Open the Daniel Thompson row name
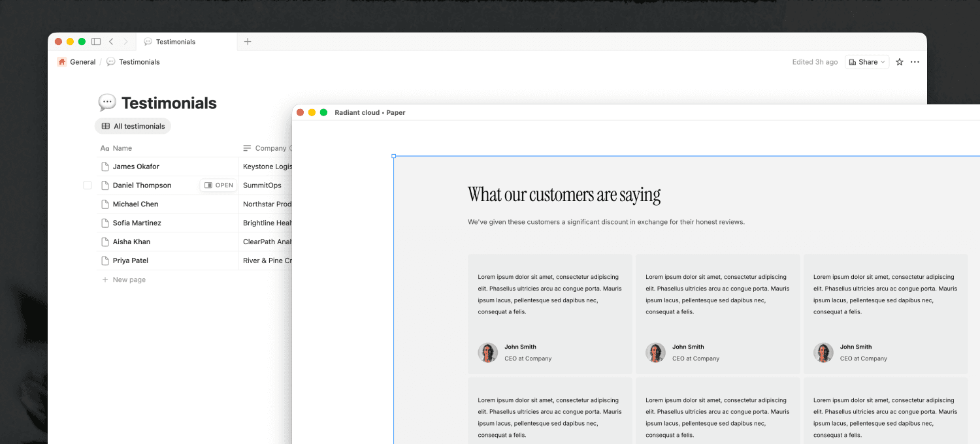The width and height of the screenshot is (980, 444). tap(142, 185)
